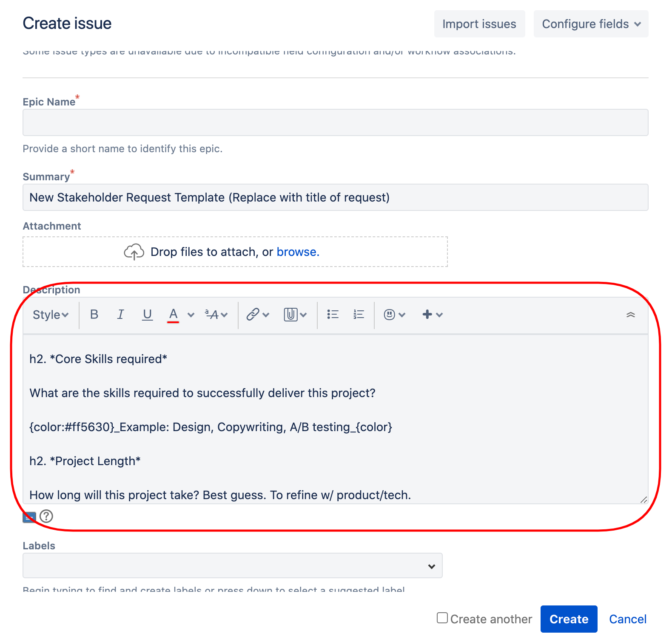Open the Style dropdown
This screenshot has width=672, height=642.
51,315
